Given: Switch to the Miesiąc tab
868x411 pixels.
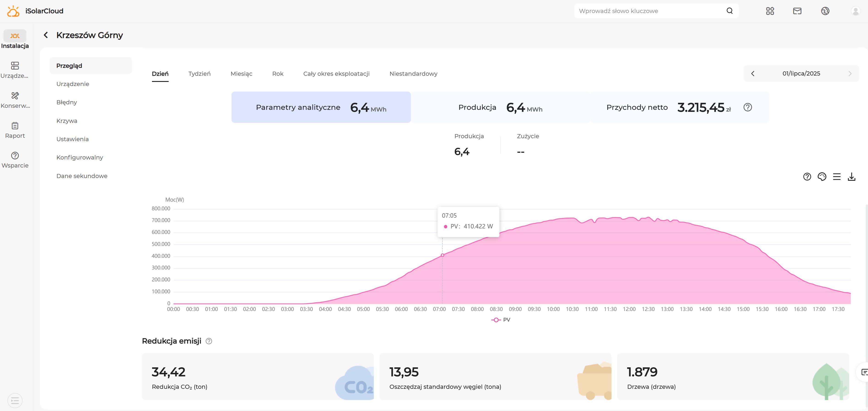Looking at the screenshot, I should click(241, 73).
